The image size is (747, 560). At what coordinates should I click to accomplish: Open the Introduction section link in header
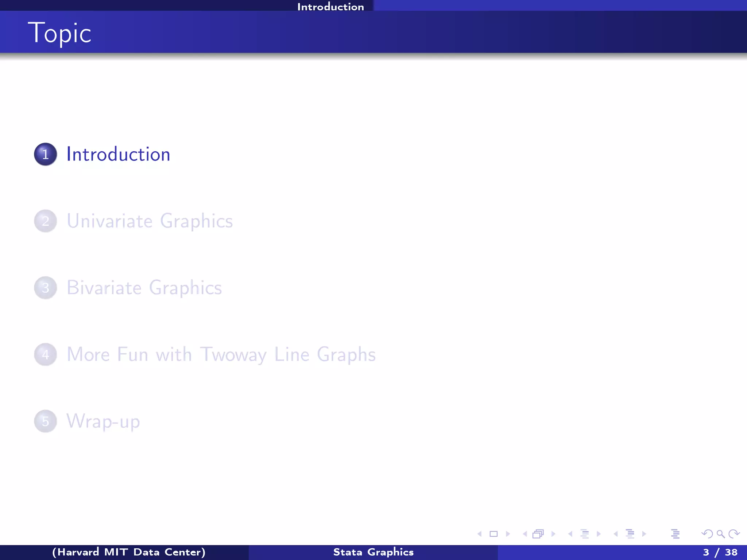[x=330, y=7]
